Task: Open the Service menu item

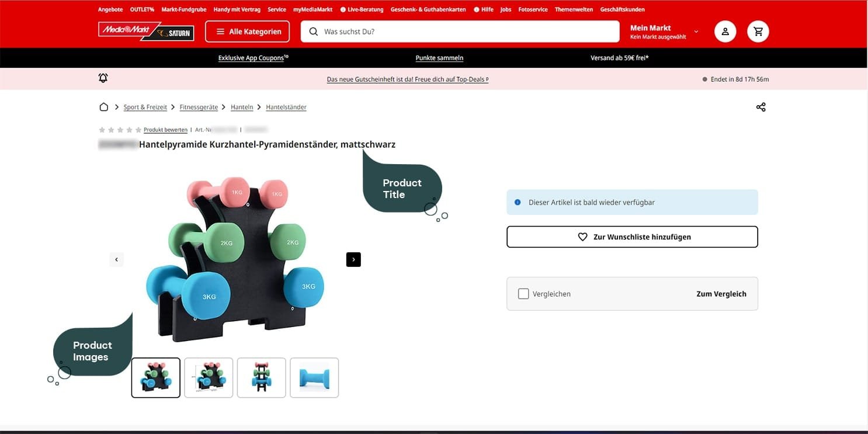Action: [277, 9]
